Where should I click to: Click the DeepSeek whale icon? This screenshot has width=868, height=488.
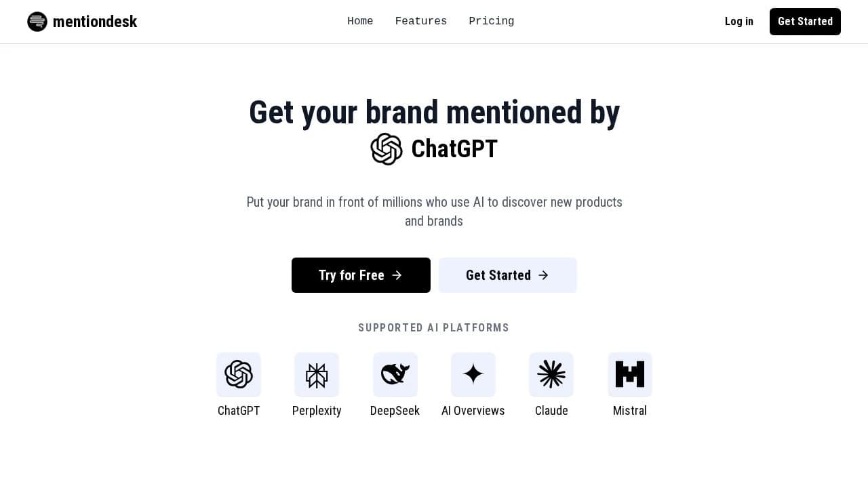(x=395, y=374)
